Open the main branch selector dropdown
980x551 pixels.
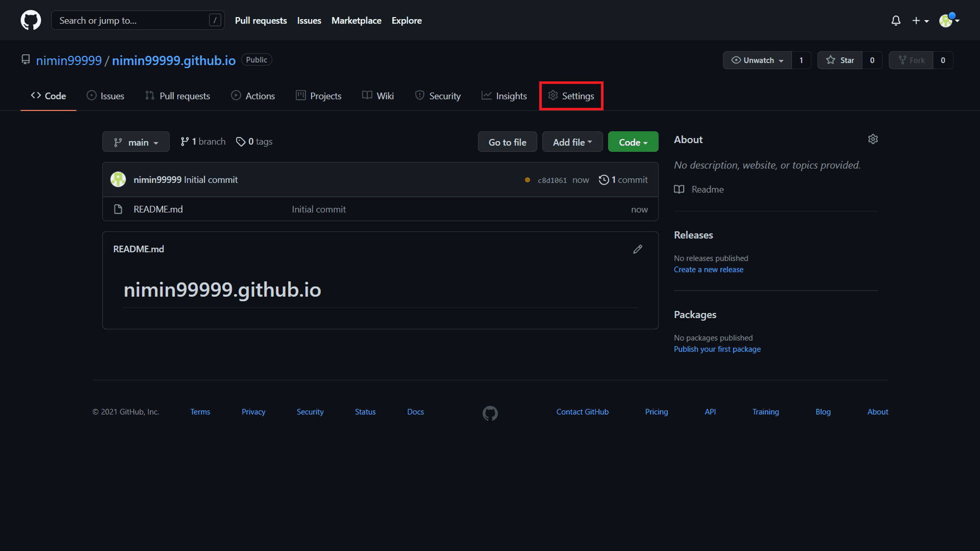click(136, 142)
